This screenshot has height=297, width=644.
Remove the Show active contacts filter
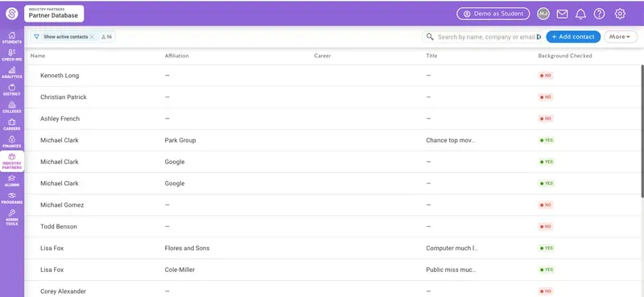[x=92, y=36]
